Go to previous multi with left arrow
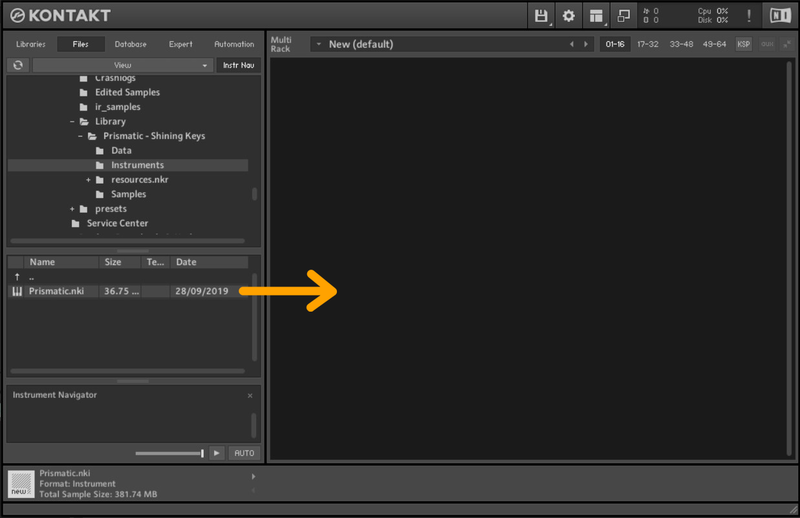Image resolution: width=800 pixels, height=518 pixels. tap(572, 44)
